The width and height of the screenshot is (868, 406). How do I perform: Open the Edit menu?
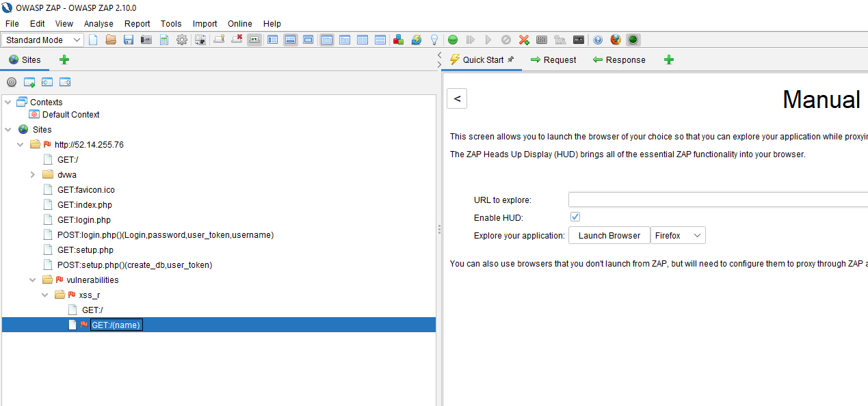pyautogui.click(x=38, y=23)
